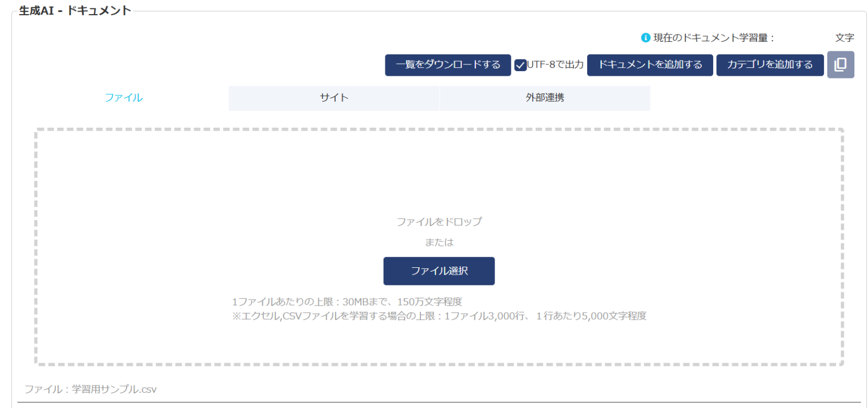
Task: Click the エクセル,CSV row limit note
Action: (439, 316)
